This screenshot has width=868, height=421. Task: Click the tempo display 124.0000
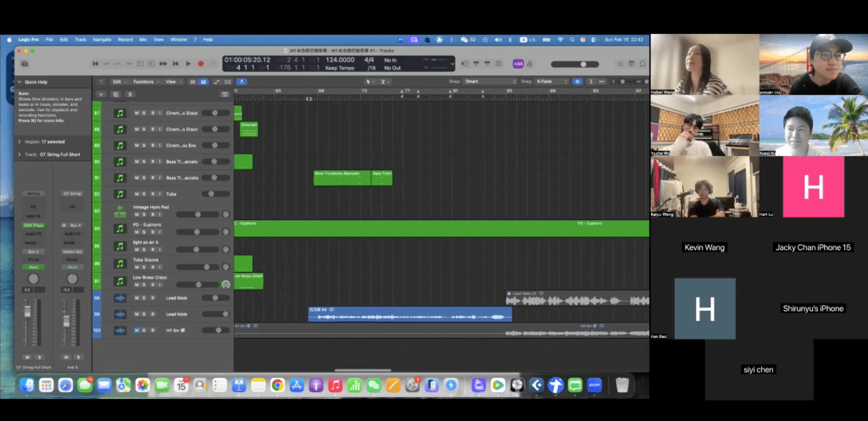tap(340, 60)
